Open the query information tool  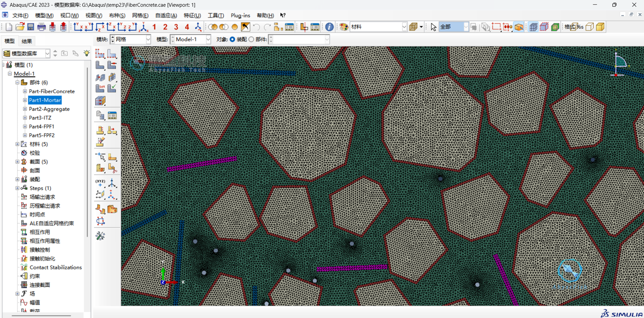[329, 27]
